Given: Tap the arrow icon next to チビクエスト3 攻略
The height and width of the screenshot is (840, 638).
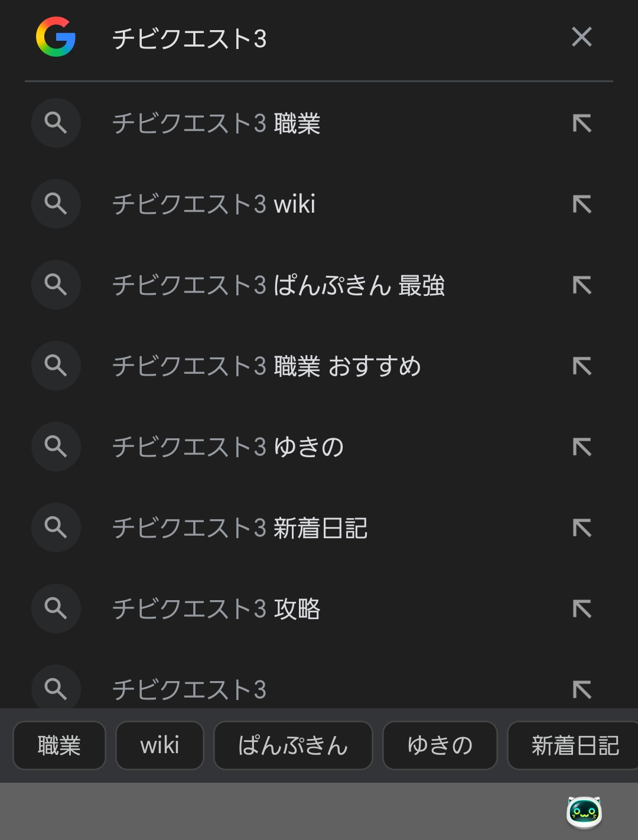Looking at the screenshot, I should (582, 609).
